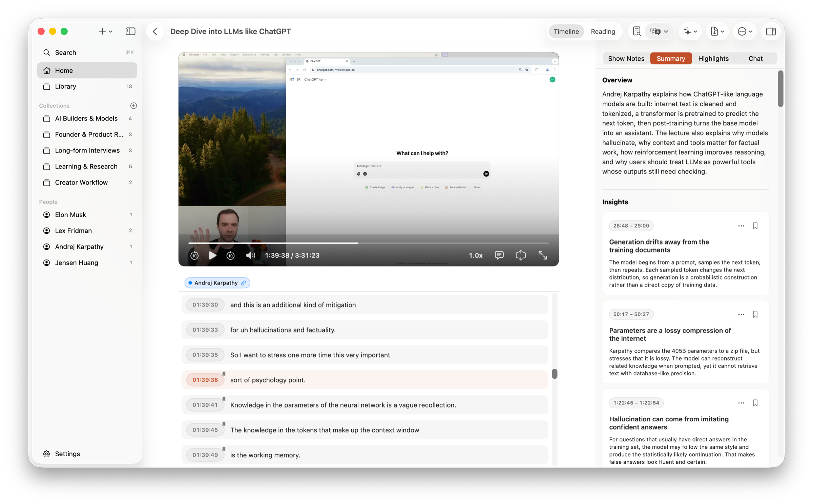Switch to Timeline view
Screen dimensions: 813x504
(566, 31)
